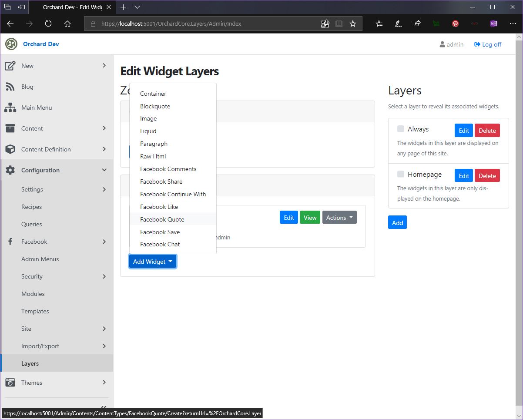This screenshot has height=420, width=523.
Task: Click the Blog RSS icon
Action: click(10, 87)
